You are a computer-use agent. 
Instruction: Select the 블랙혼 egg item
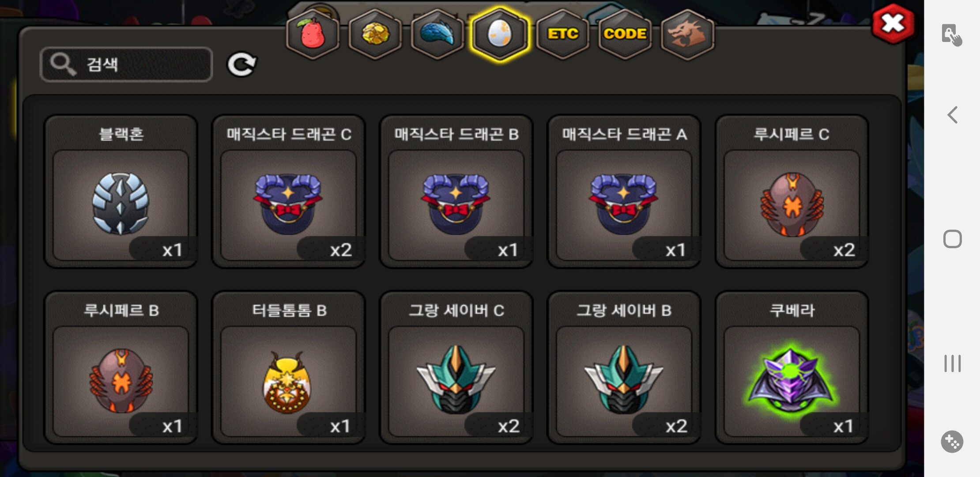tap(121, 191)
